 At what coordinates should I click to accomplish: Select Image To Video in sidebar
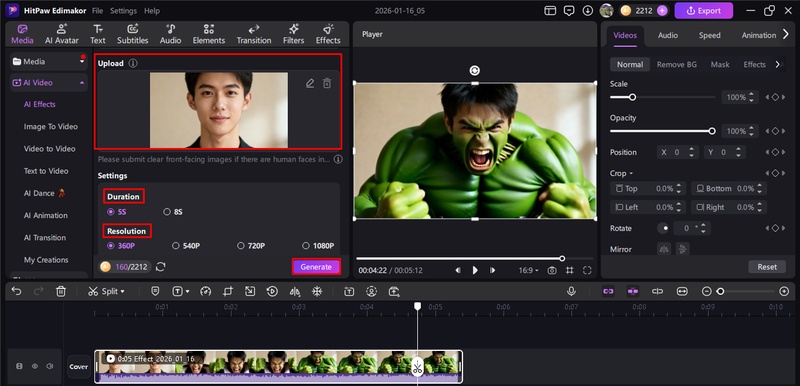(x=51, y=126)
